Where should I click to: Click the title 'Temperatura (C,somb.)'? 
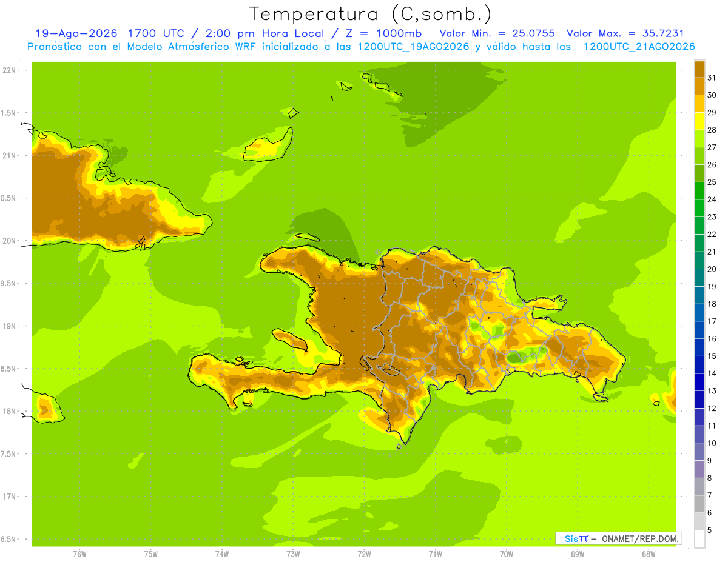coord(370,14)
